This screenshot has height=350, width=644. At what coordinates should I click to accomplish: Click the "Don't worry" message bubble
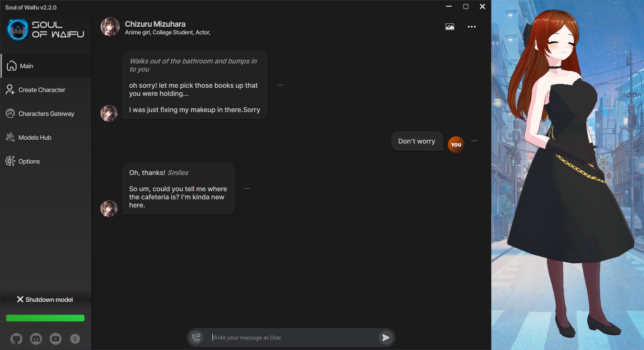[x=417, y=141]
